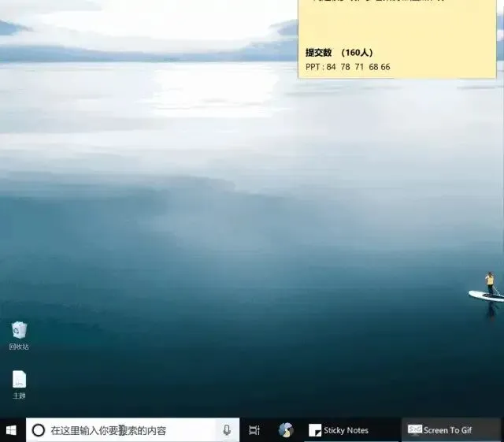Open the Windows Start menu
504x442 pixels.
click(x=12, y=430)
